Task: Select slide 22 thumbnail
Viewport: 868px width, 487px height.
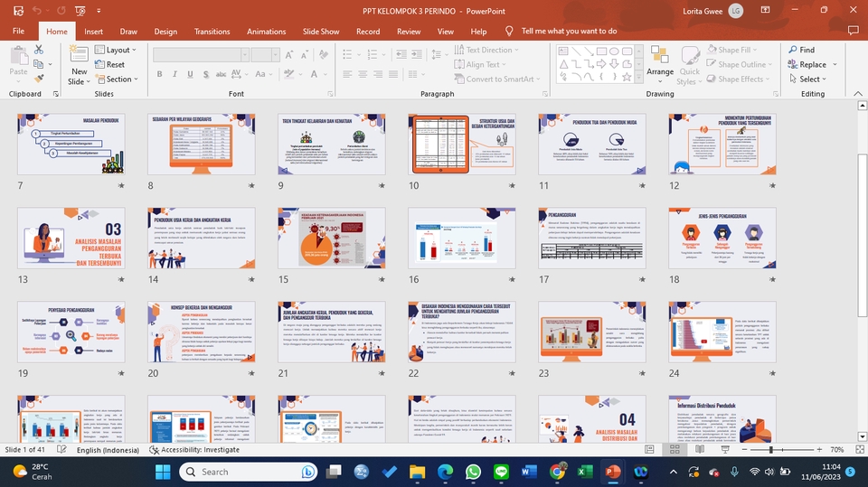Action: [x=462, y=332]
